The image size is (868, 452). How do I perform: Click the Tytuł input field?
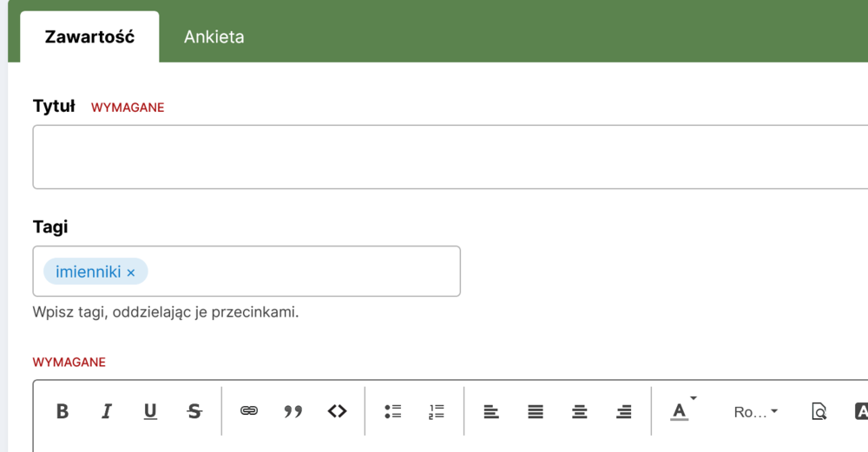coord(450,157)
